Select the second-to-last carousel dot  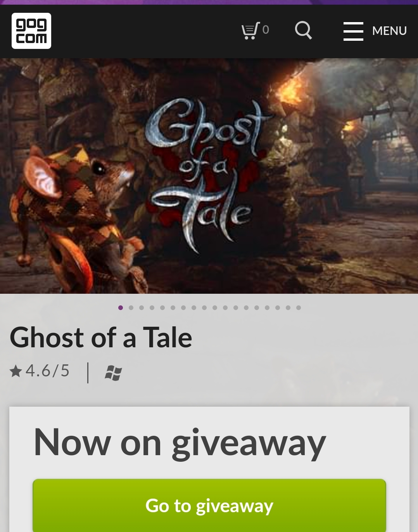pyautogui.click(x=288, y=308)
